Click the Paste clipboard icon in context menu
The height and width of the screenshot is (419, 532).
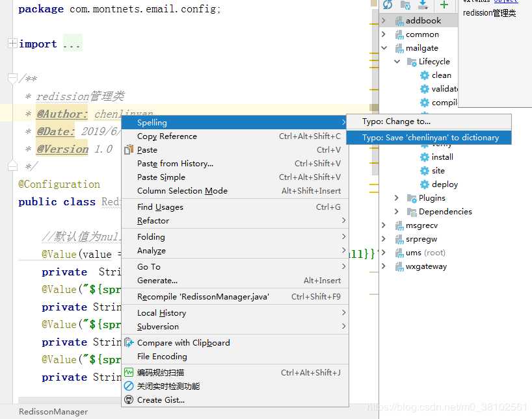[x=129, y=149]
